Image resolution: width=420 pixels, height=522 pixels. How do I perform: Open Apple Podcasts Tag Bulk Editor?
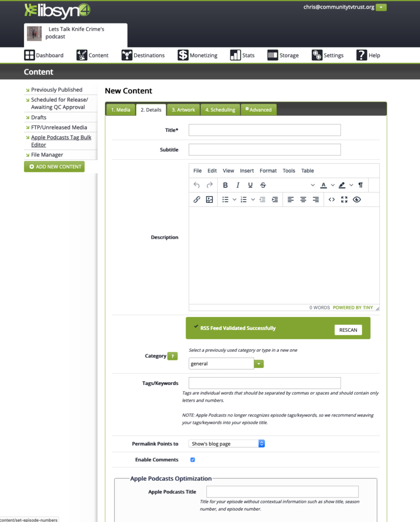click(61, 141)
